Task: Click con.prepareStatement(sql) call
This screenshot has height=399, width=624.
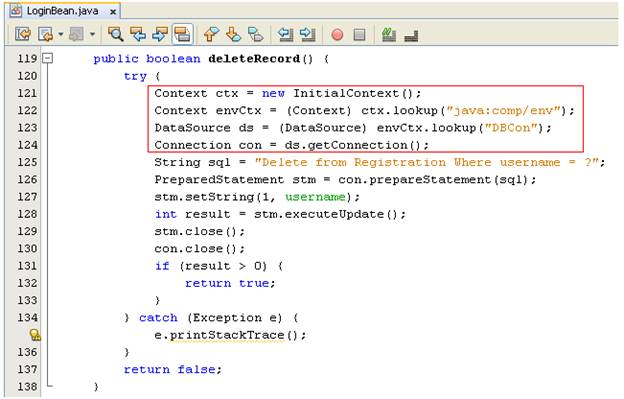Action: pos(434,179)
